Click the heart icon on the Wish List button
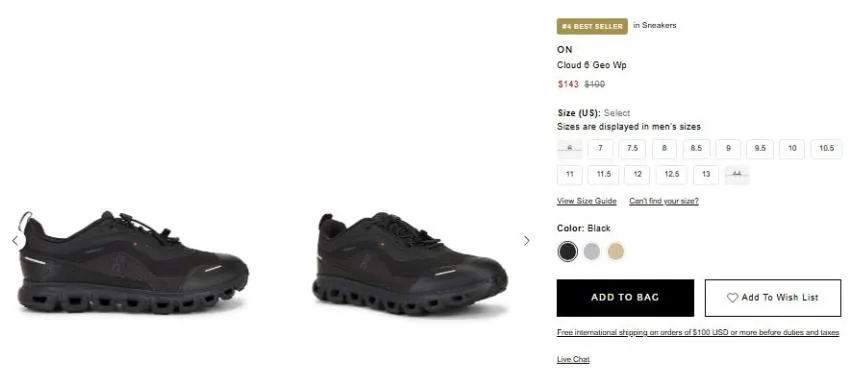Screen dimensions: 850x384 tap(732, 298)
